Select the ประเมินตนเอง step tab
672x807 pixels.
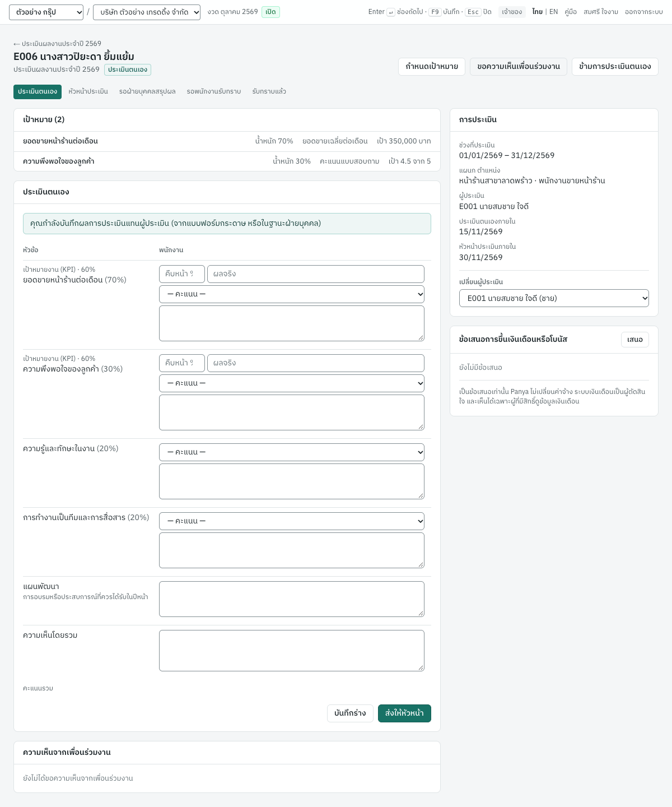pyautogui.click(x=38, y=92)
